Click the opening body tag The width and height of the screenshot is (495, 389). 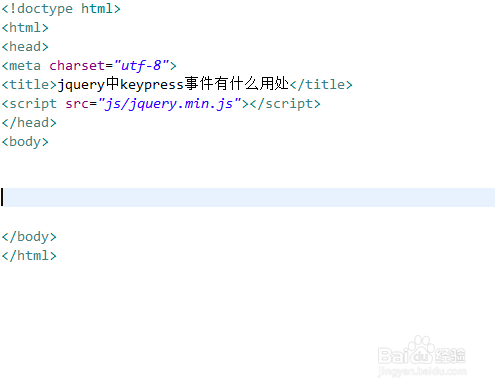tap(25, 142)
